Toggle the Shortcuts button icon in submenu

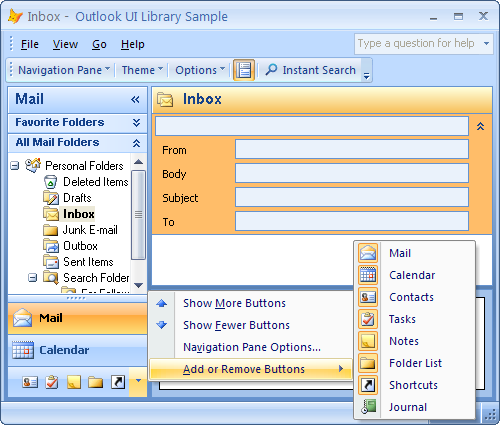368,385
